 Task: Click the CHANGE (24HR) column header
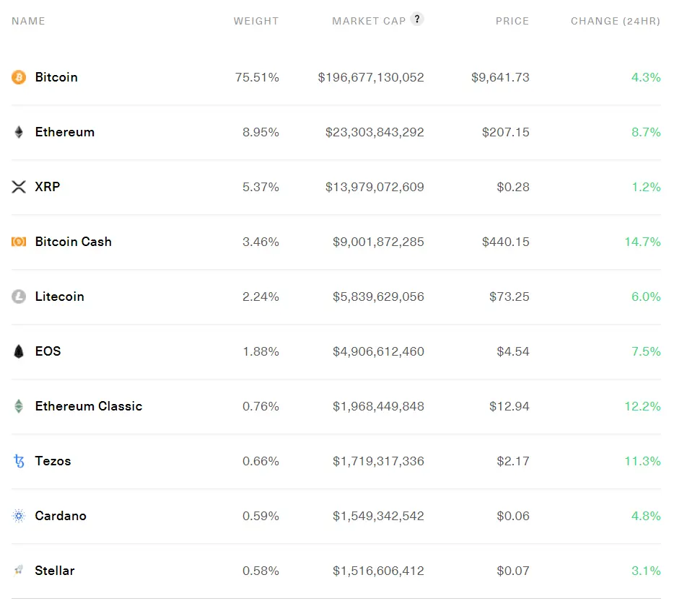pos(616,21)
